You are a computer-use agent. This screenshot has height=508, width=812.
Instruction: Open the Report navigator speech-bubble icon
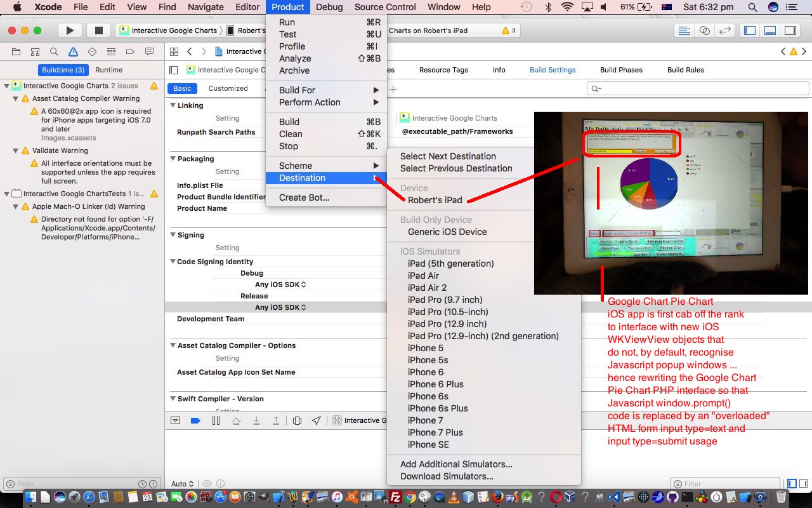click(150, 51)
